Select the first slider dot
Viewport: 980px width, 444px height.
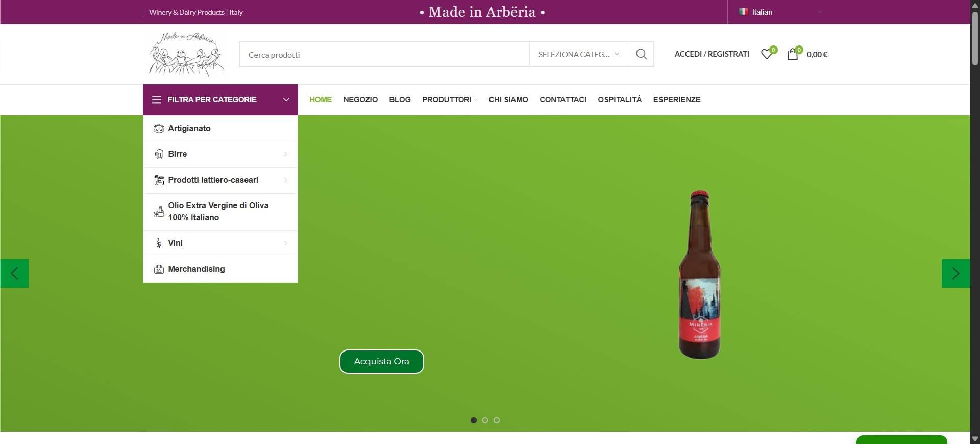[x=474, y=420]
